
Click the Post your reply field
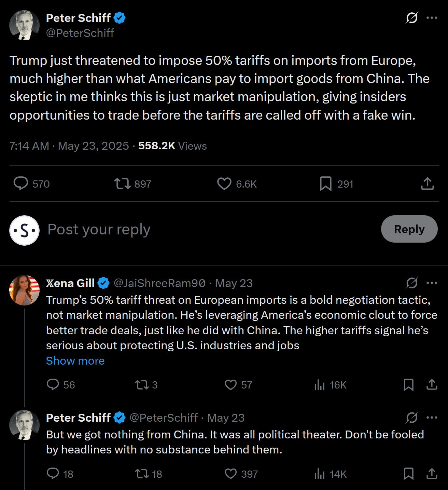tap(205, 229)
